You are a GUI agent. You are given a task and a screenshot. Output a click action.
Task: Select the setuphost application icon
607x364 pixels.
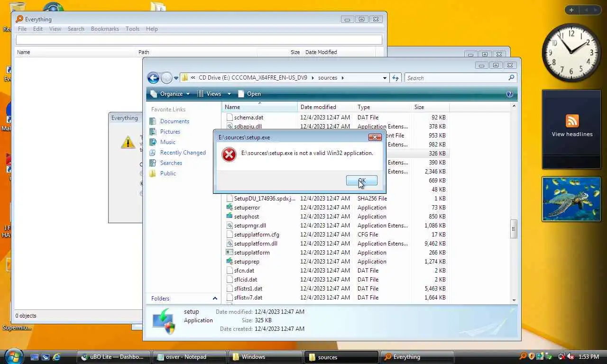[230, 217]
